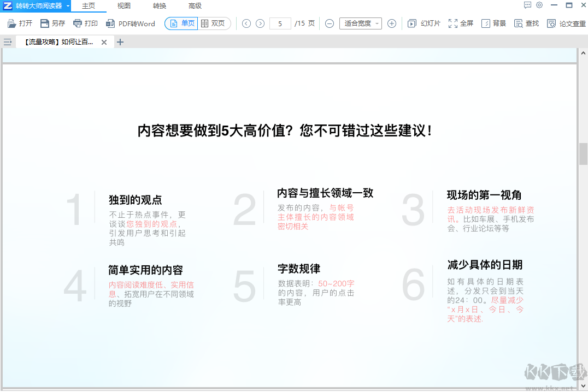Start PDF转Word conversion
Image resolution: width=588 pixels, height=392 pixels.
click(x=131, y=23)
